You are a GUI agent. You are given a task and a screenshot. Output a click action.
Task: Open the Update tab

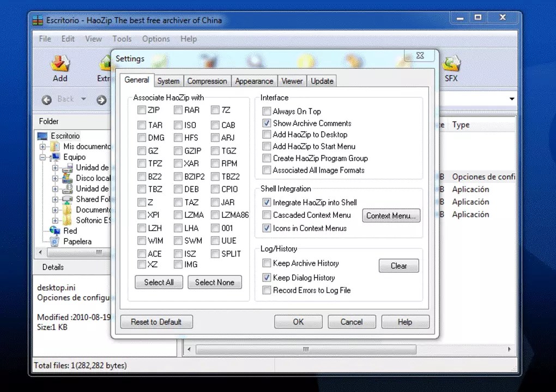pos(322,81)
